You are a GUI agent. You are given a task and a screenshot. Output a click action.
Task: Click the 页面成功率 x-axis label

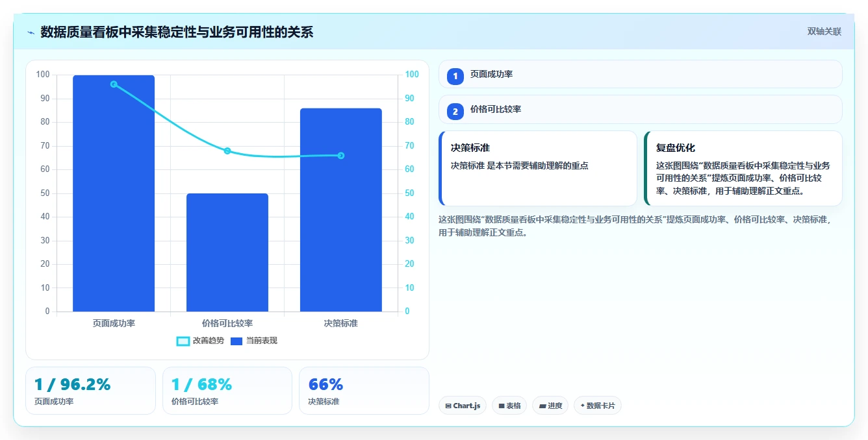114,323
